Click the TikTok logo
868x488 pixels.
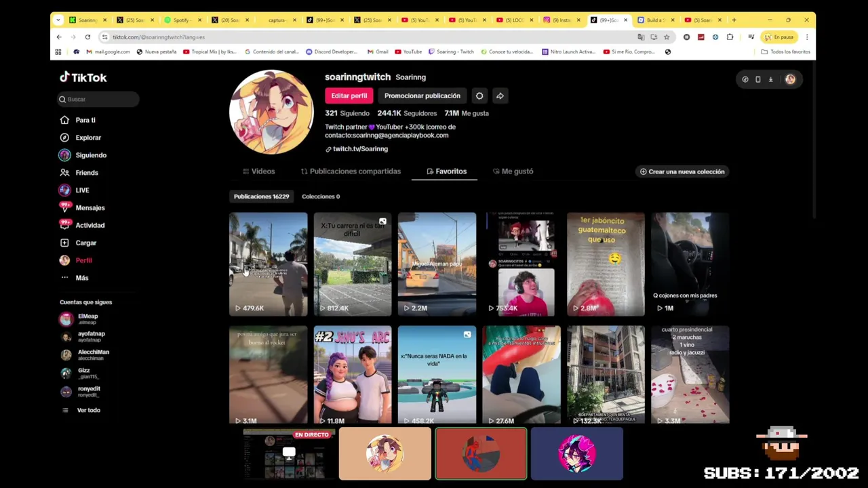83,77
